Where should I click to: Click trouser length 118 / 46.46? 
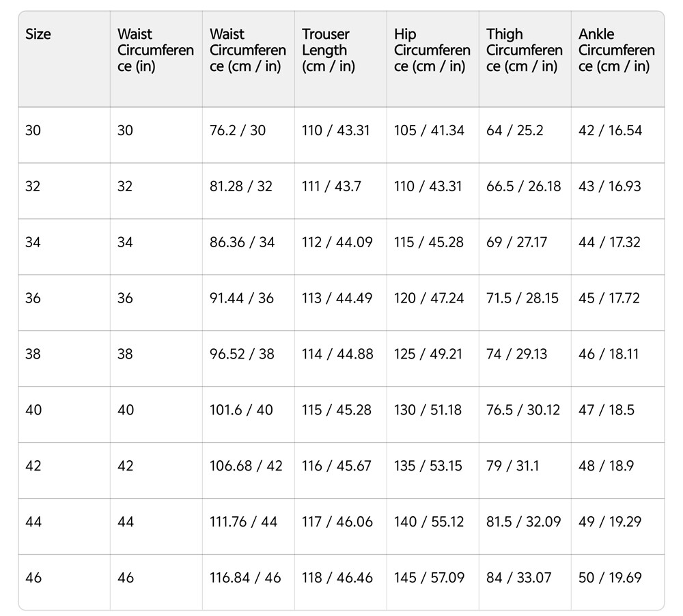pos(337,578)
